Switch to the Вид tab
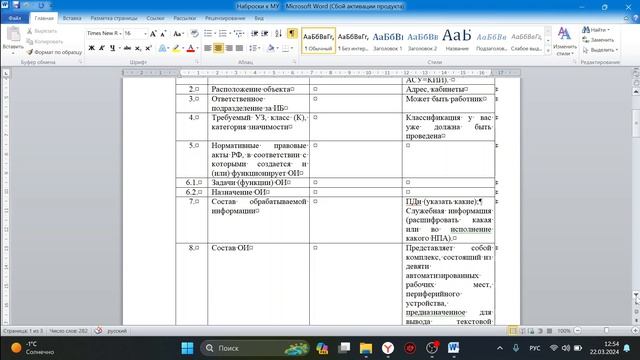Image resolution: width=640 pixels, height=360 pixels. 259,18
